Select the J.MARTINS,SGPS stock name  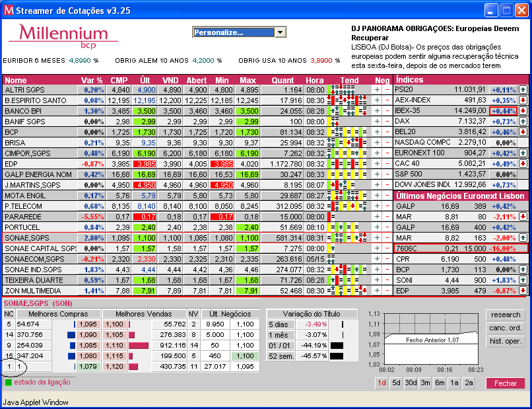(x=32, y=185)
